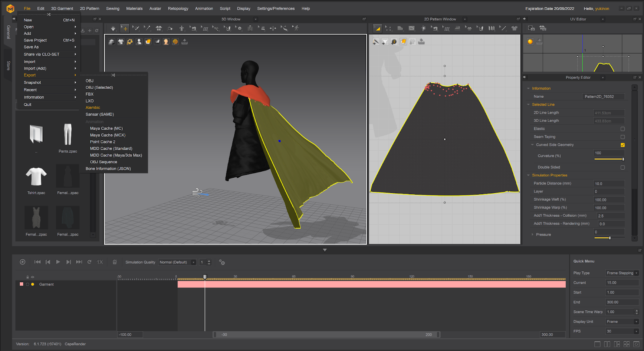Select the Select/Move tool in 3D window
This screenshot has width=644, height=351.
tap(125, 29)
